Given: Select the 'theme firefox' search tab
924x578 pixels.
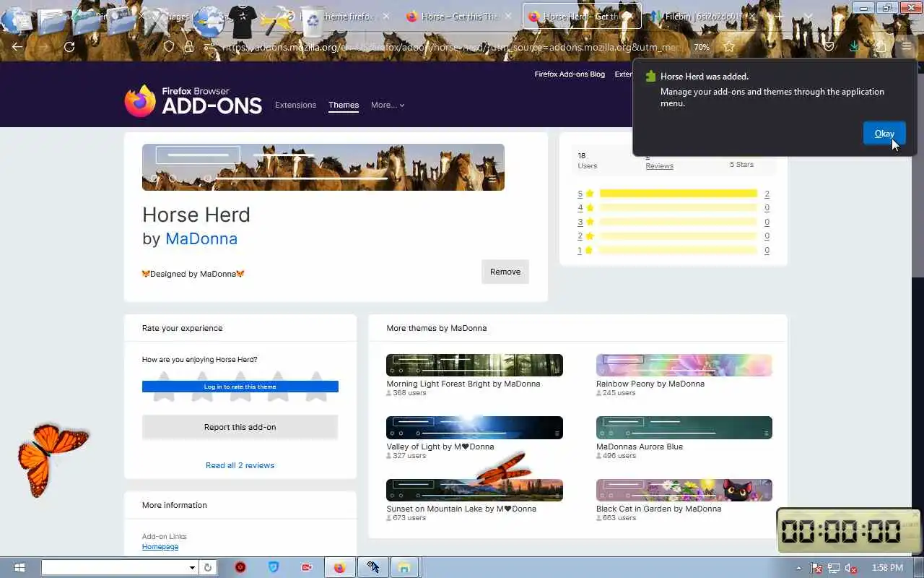Looking at the screenshot, I should point(351,17).
